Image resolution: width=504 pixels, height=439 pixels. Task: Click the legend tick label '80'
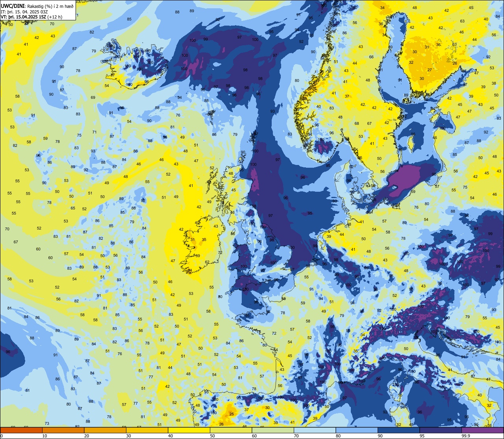coord(338,436)
